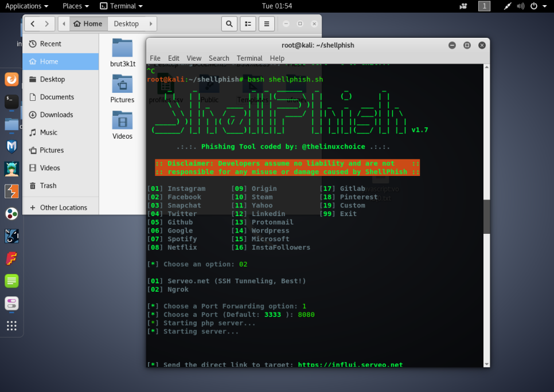The height and width of the screenshot is (392, 554).
Task: Click the pen/eyedropper icon in the top bar
Action: click(x=508, y=6)
